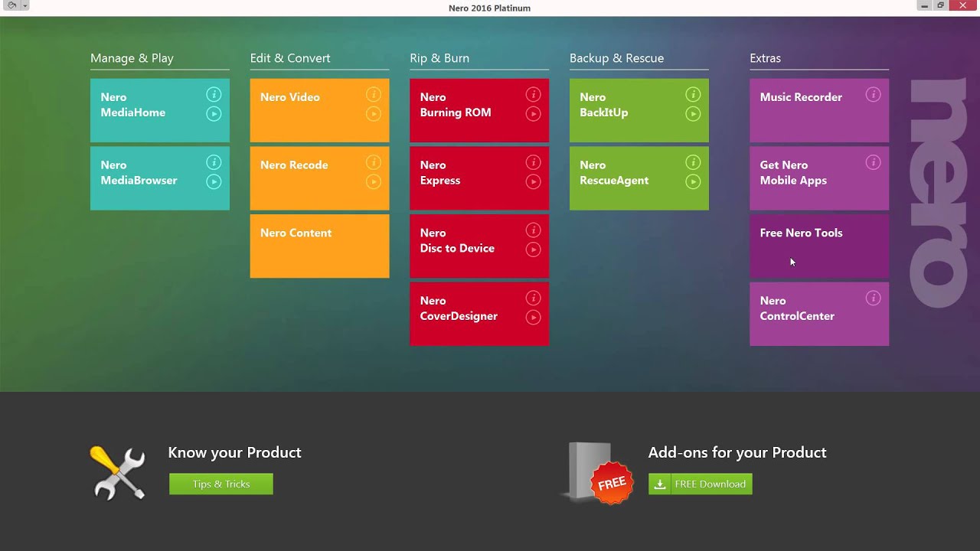Screen dimensions: 980x551
Task: Click the title bar quick-access icon
Action: [x=11, y=5]
